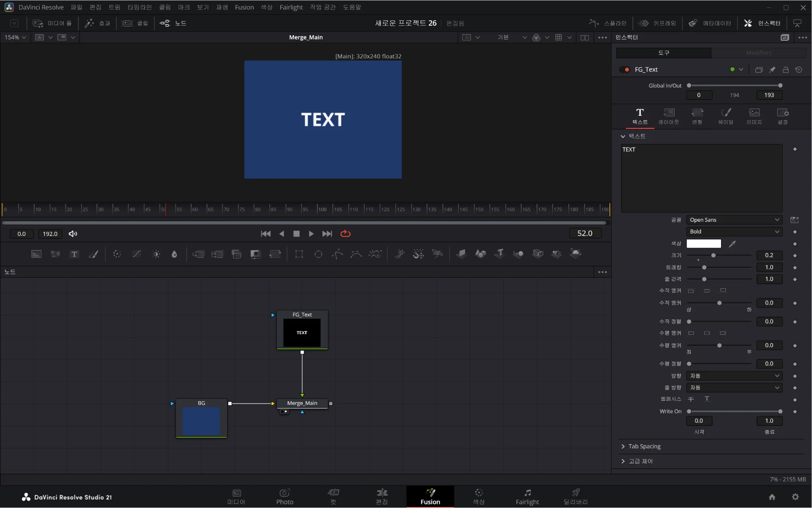The image size is (812, 508).
Task: Click the text size slider handle
Action: pos(713,255)
